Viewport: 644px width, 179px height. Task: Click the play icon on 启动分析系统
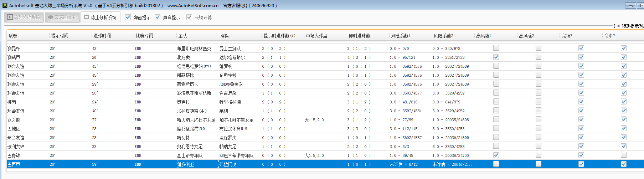point(10,17)
